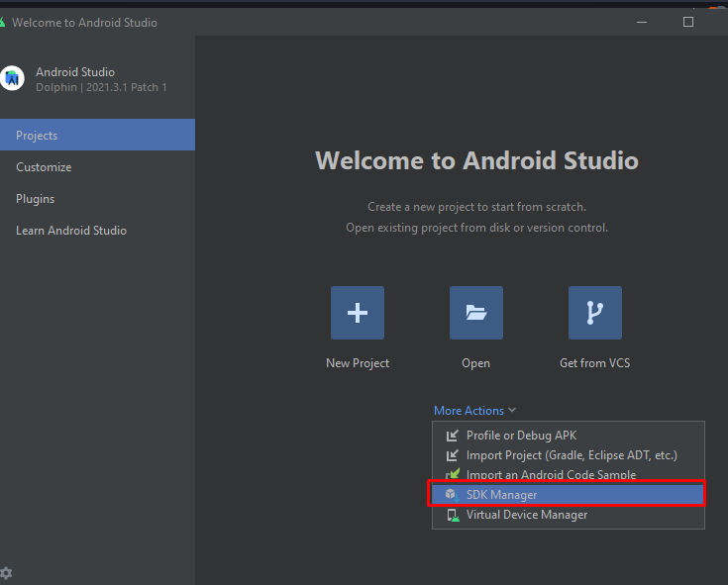Click the Import Project icon
The width and height of the screenshot is (728, 585).
pos(452,455)
